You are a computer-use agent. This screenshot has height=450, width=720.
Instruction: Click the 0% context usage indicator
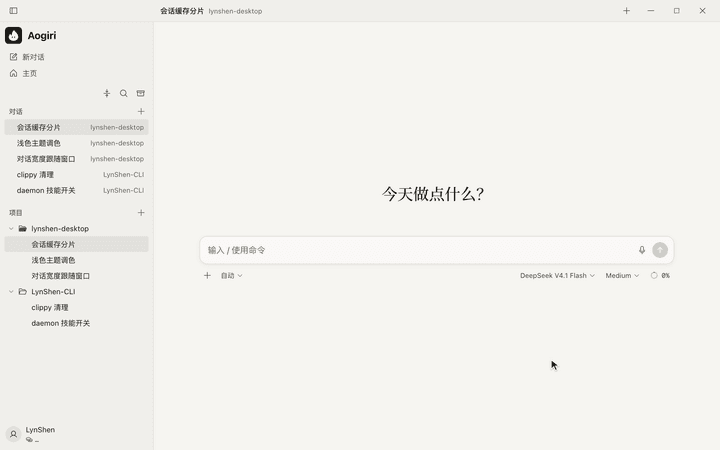point(660,276)
